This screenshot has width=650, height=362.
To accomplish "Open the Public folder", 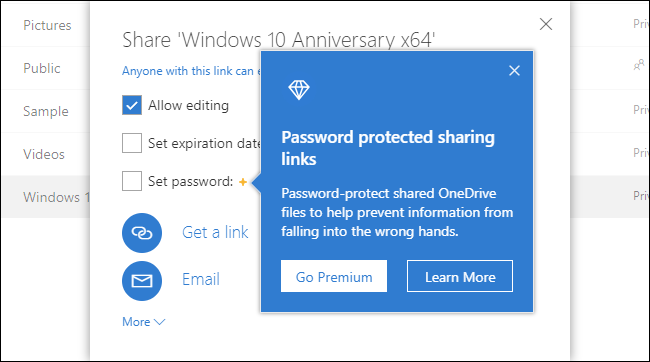I will click(42, 68).
